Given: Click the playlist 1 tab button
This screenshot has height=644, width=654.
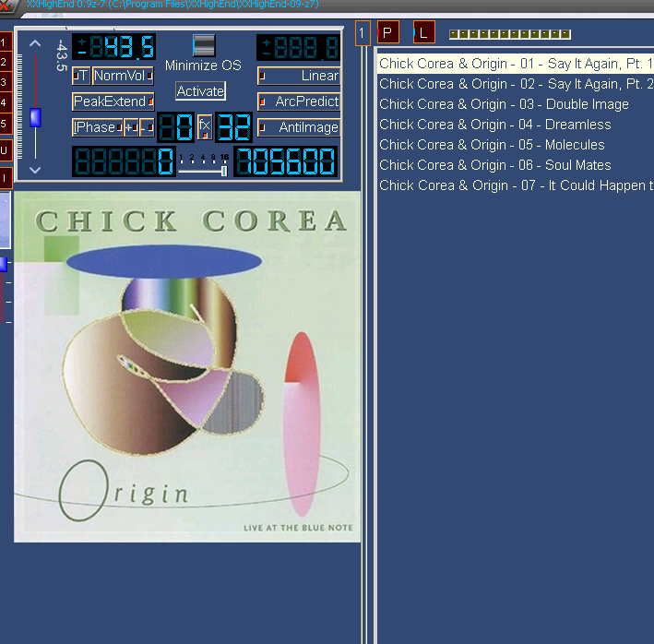Looking at the screenshot, I should coord(363,33).
